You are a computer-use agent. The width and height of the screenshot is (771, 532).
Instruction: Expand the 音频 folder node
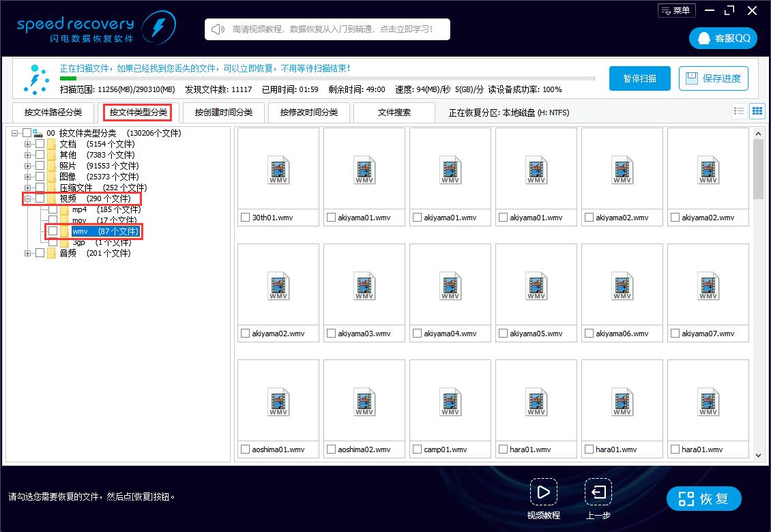(x=27, y=253)
